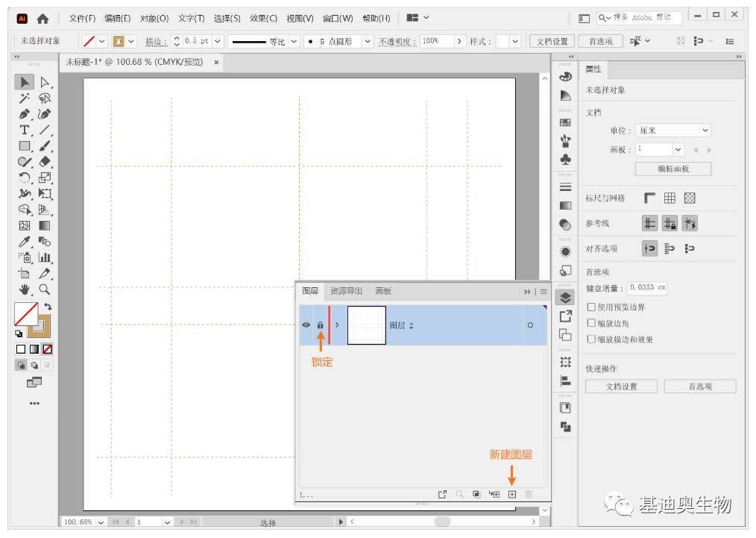Toggle show grid icon in 标尺与网格
The width and height of the screenshot is (756, 538).
tap(670, 198)
